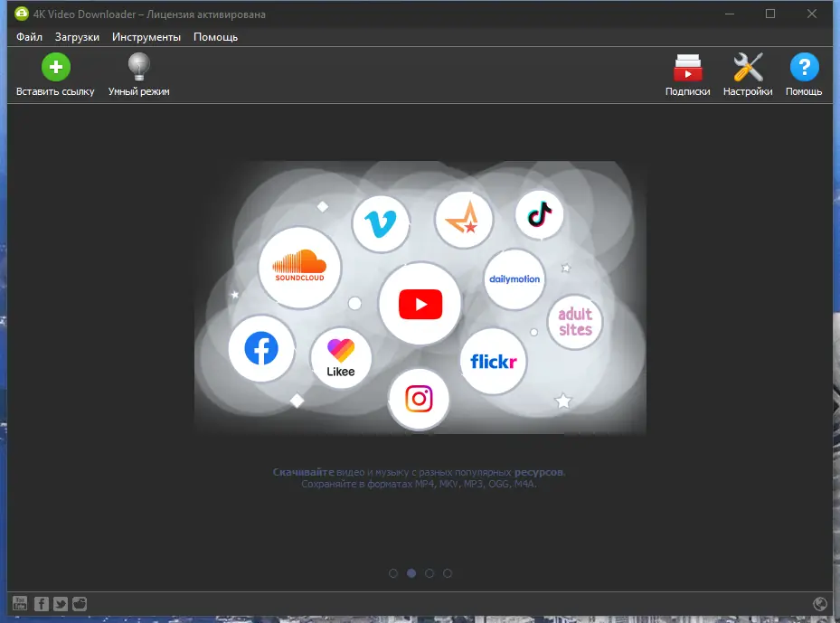Select the first carousel dot

(x=393, y=572)
